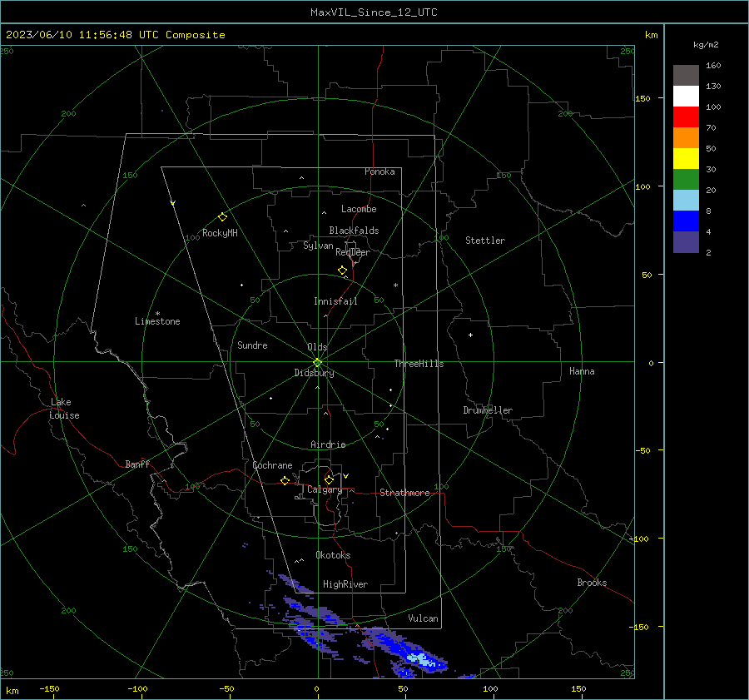This screenshot has width=749, height=700.
Task: Click the legend value 160
Action: pos(713,66)
